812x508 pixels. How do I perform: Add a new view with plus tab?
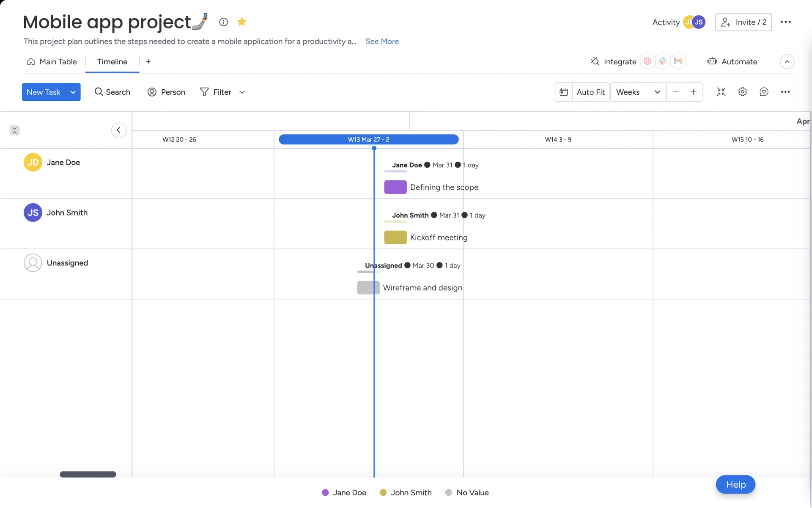[x=148, y=61]
